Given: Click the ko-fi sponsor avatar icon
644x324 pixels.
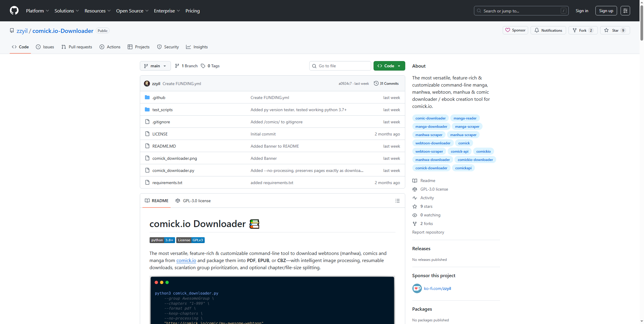Looking at the screenshot, I should [x=417, y=288].
